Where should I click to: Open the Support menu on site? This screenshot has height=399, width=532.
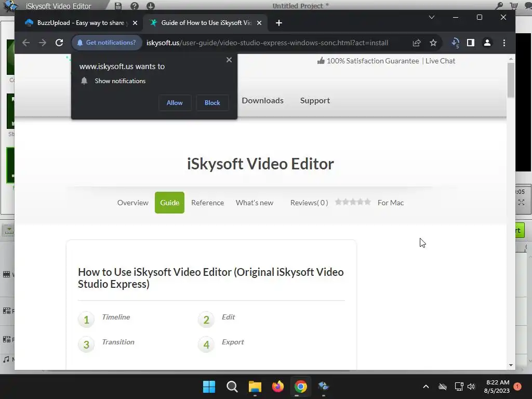coord(315,101)
